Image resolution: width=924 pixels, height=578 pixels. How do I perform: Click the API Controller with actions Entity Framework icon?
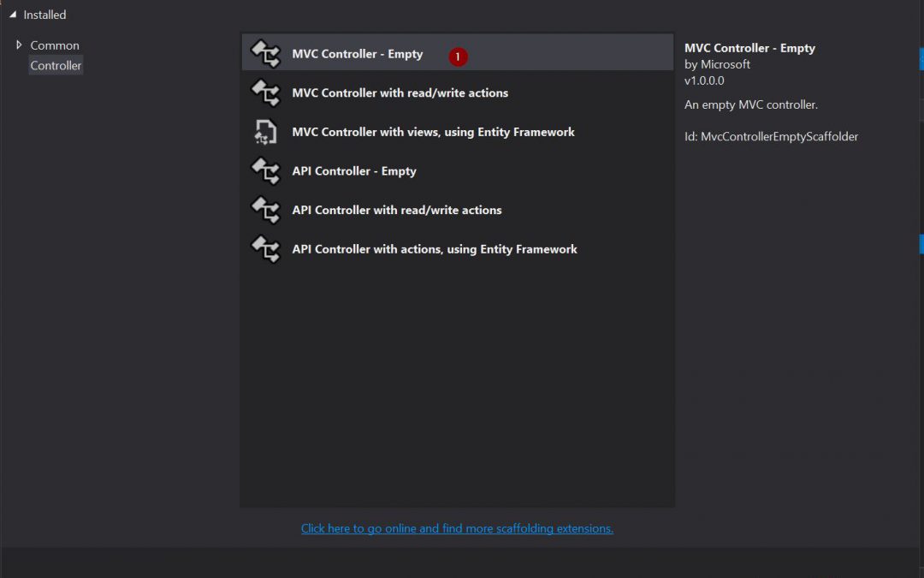click(x=265, y=249)
